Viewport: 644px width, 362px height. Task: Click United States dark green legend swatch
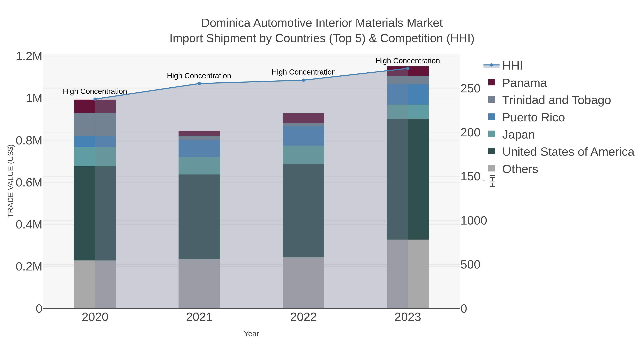[492, 151]
